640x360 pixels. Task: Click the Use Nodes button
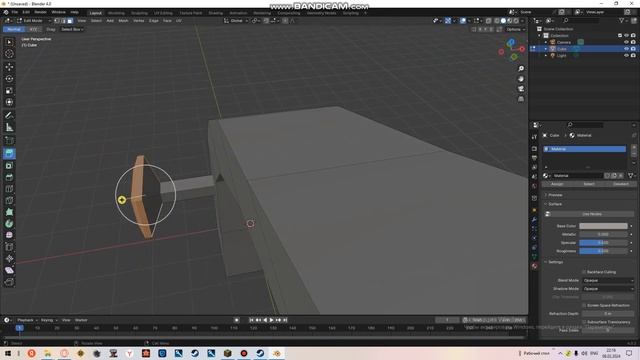pyautogui.click(x=592, y=214)
